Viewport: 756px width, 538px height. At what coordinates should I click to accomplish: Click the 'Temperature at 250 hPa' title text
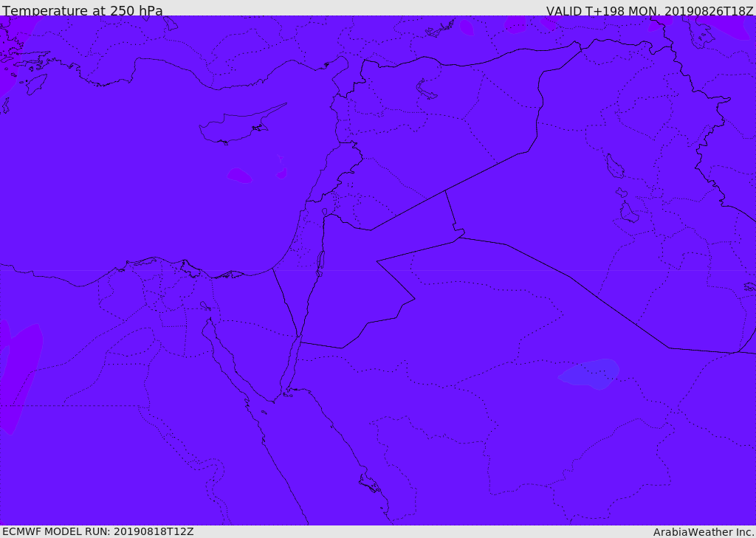tap(83, 10)
